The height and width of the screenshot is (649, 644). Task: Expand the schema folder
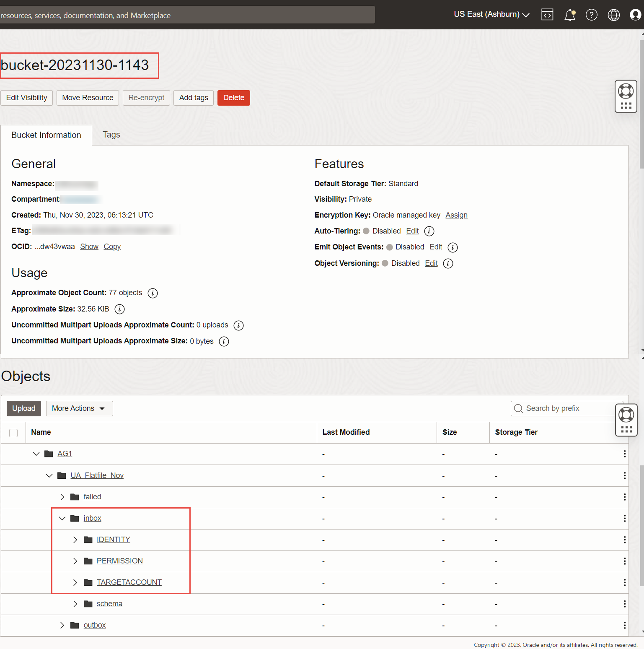coord(75,604)
